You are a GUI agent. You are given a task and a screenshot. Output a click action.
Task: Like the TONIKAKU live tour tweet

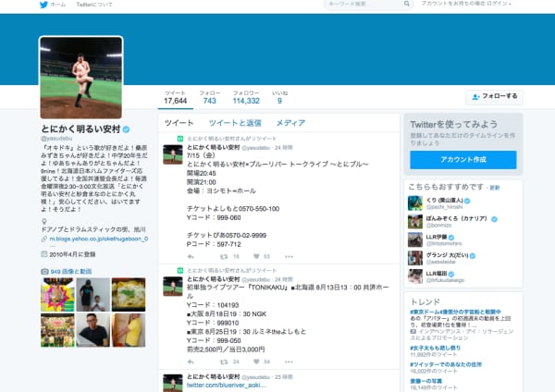[257, 361]
